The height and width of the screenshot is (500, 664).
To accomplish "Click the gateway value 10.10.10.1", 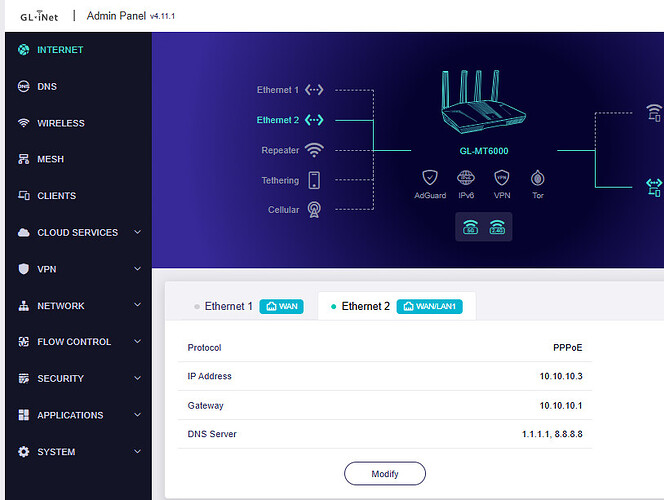I will coord(561,406).
